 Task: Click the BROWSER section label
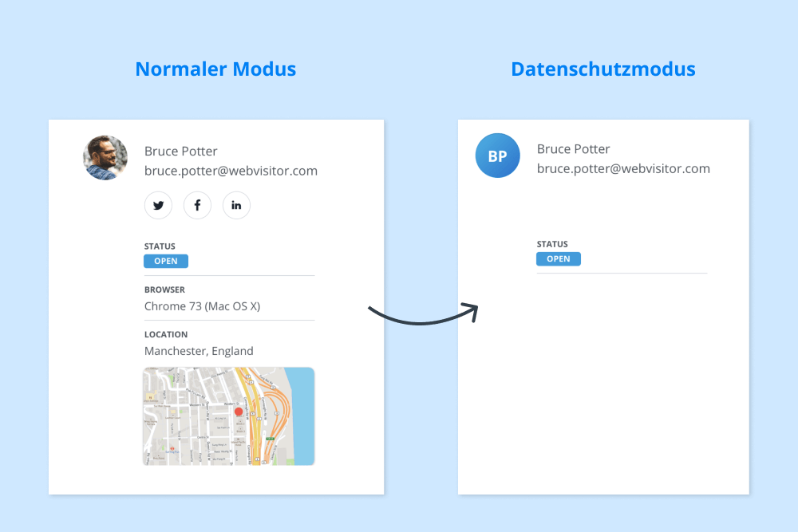(164, 290)
